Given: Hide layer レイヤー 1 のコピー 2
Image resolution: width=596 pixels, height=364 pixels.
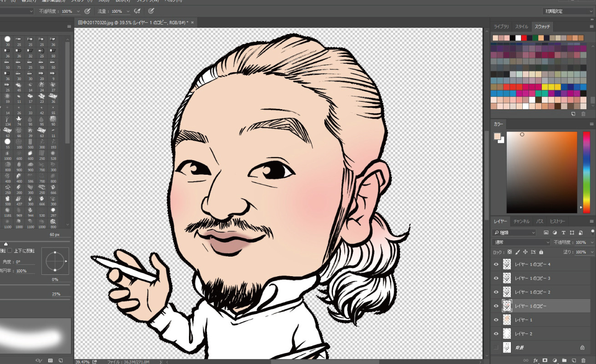Looking at the screenshot, I should coord(496,292).
